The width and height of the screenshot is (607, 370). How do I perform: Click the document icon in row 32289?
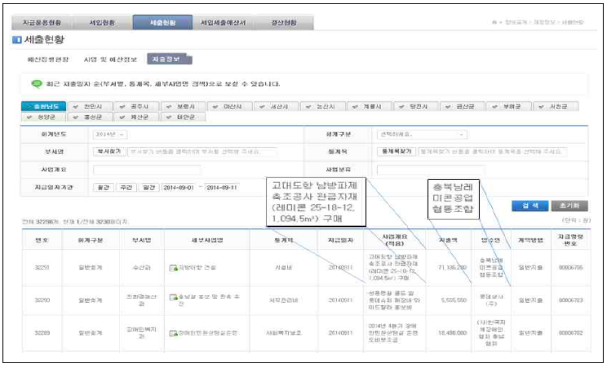[x=173, y=333]
